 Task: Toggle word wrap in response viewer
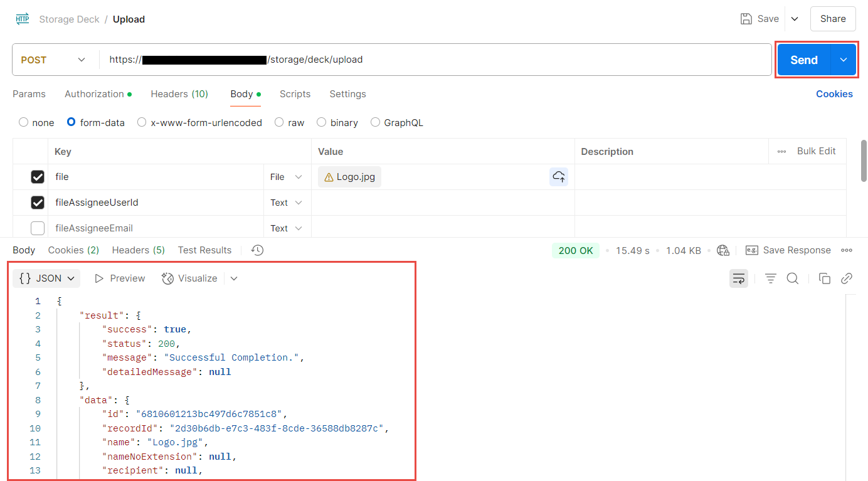click(738, 278)
